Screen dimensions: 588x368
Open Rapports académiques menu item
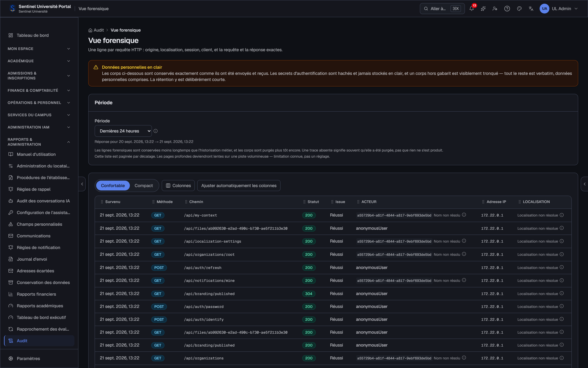[39, 306]
